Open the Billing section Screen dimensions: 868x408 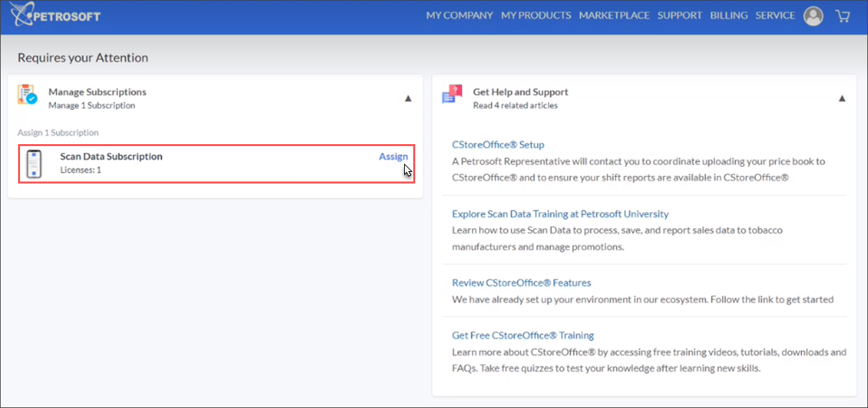pos(729,15)
